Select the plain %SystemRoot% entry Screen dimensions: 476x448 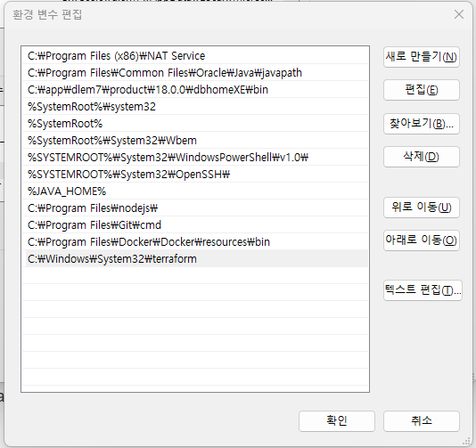point(195,124)
